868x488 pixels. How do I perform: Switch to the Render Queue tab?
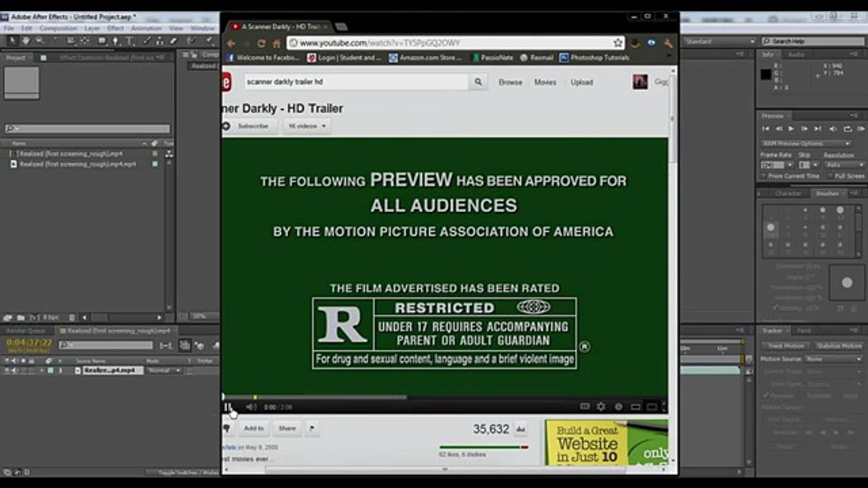coord(25,331)
